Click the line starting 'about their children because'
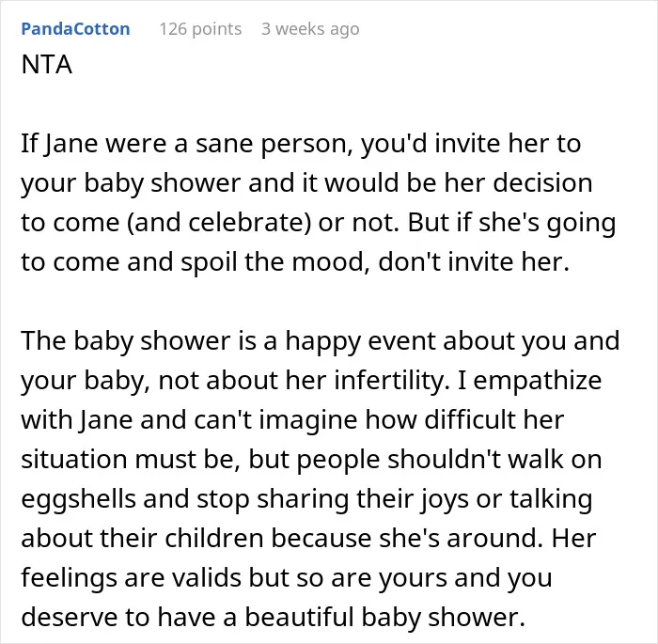This screenshot has width=658, height=644. point(308,538)
